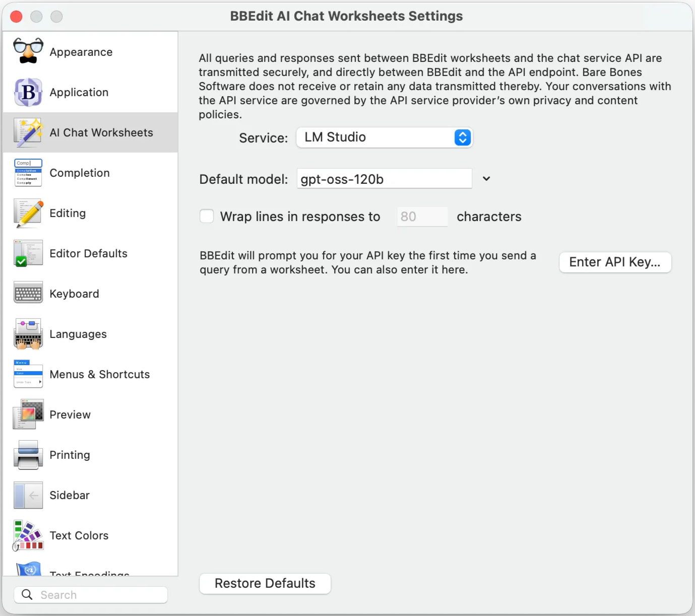The height and width of the screenshot is (616, 695).
Task: Open Editor Defaults icon in sidebar
Action: [x=28, y=253]
